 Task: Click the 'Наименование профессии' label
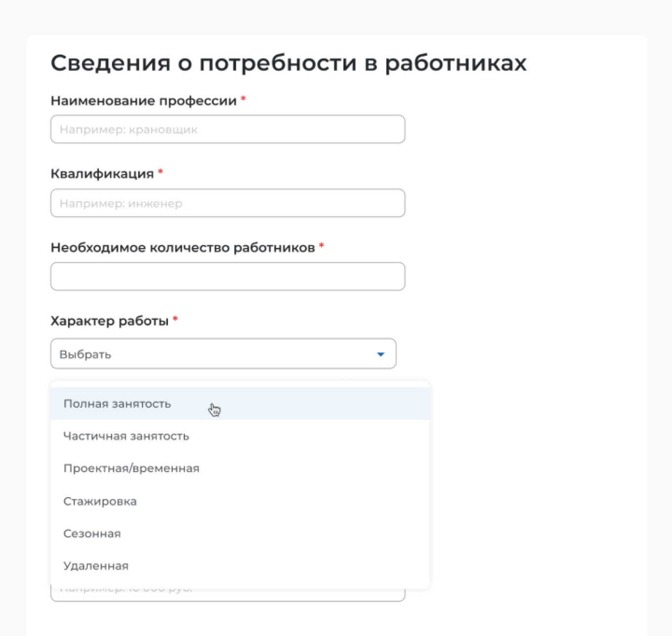point(144,100)
